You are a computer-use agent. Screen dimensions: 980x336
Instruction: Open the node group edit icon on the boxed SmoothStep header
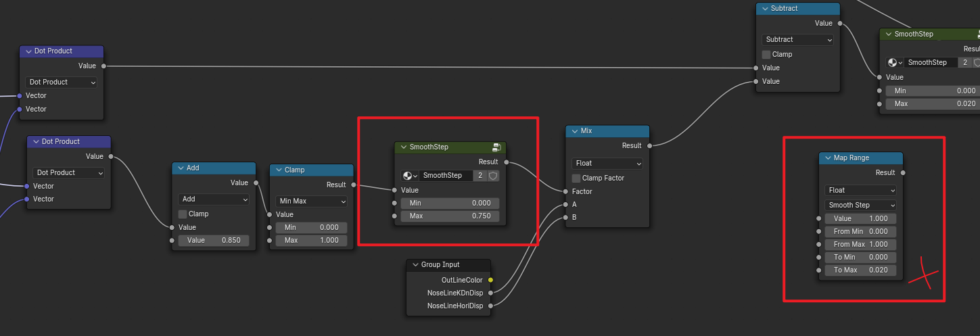tap(496, 147)
